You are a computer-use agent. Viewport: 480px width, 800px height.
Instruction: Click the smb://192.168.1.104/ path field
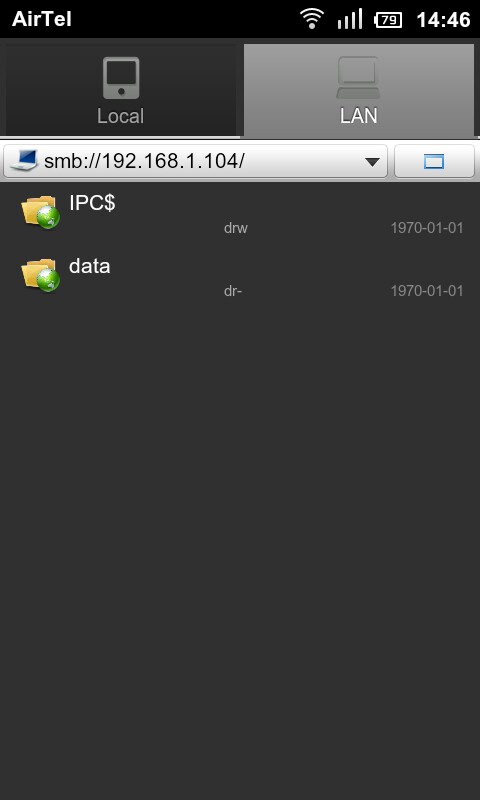click(x=195, y=161)
